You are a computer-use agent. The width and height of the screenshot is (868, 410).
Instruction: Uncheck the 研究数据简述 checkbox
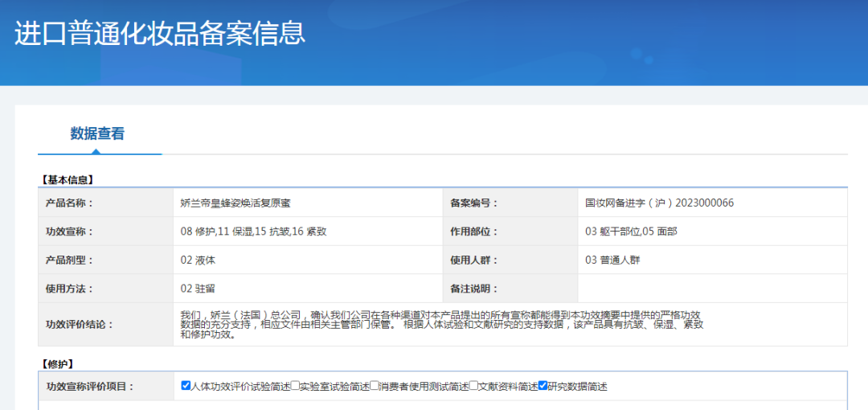click(543, 386)
